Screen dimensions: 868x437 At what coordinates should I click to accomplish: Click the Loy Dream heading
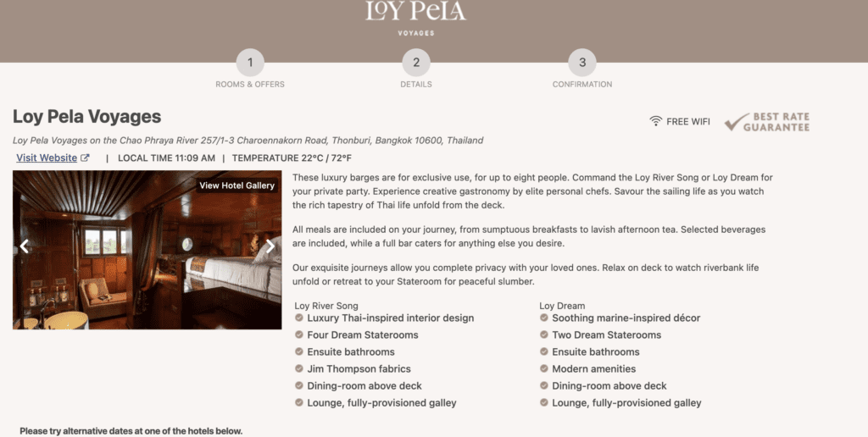(562, 306)
